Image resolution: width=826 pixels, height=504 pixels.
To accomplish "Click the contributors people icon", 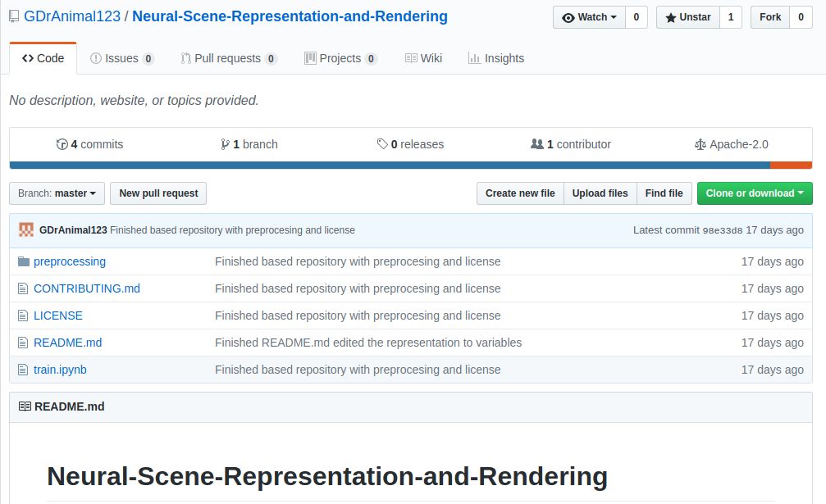I will 537,144.
